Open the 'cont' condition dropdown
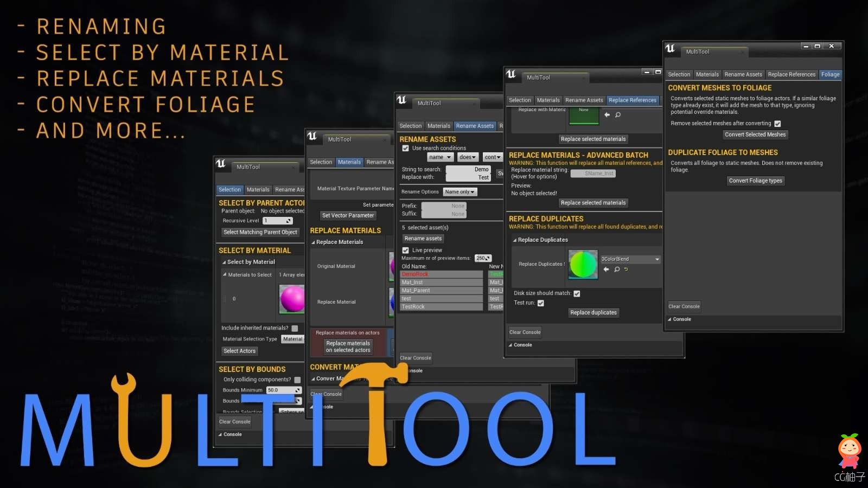 coord(493,157)
